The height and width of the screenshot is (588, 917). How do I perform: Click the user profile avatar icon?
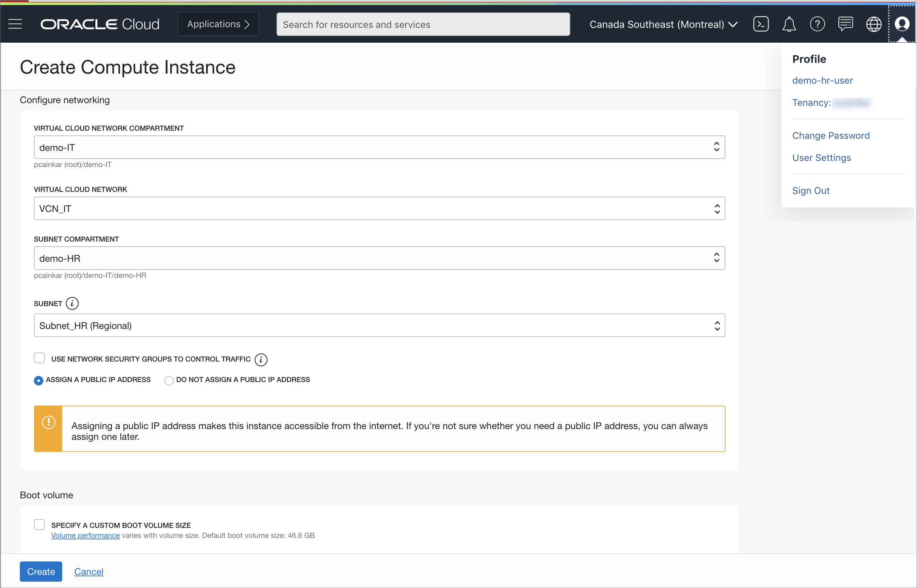coord(902,24)
